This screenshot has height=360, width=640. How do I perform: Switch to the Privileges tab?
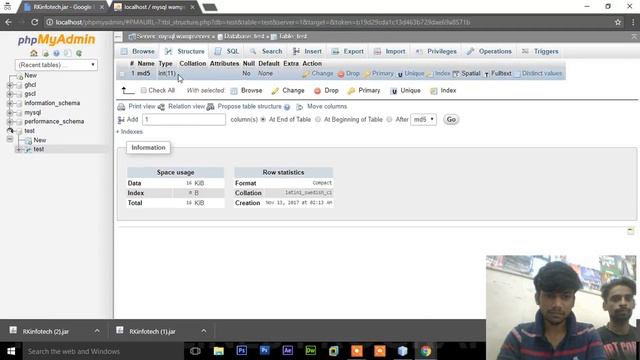click(x=436, y=51)
